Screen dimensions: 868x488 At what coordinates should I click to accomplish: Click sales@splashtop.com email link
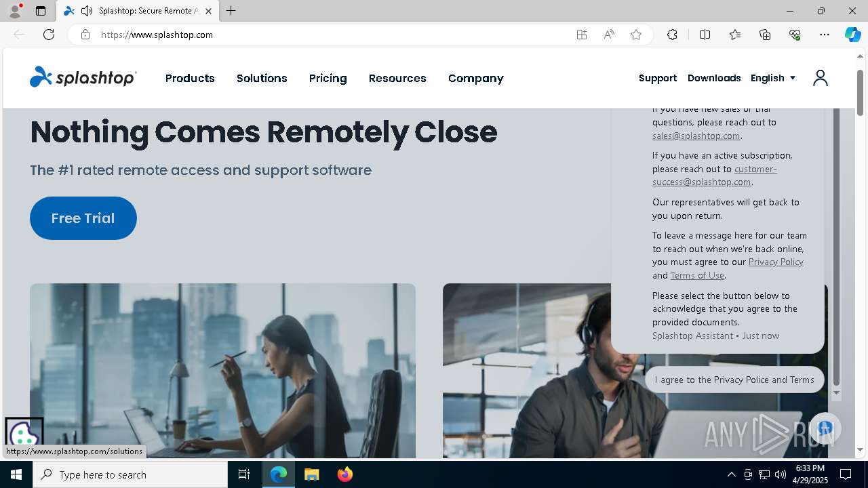(696, 136)
